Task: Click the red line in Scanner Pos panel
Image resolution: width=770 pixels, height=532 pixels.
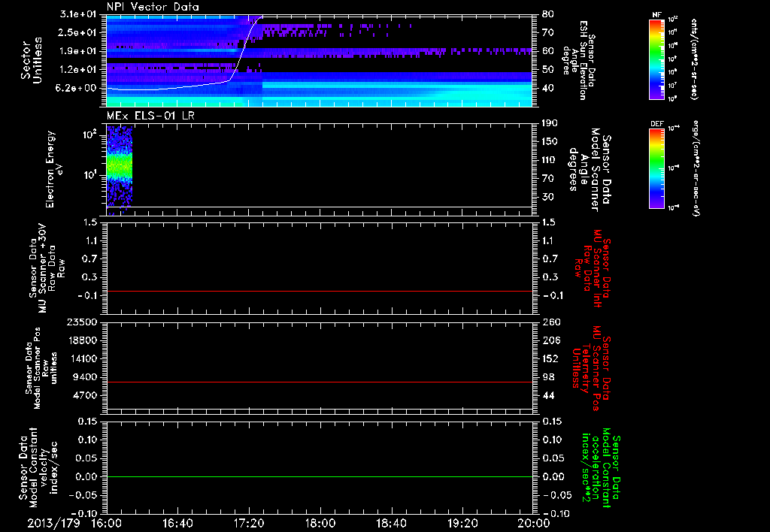Action: pos(320,382)
